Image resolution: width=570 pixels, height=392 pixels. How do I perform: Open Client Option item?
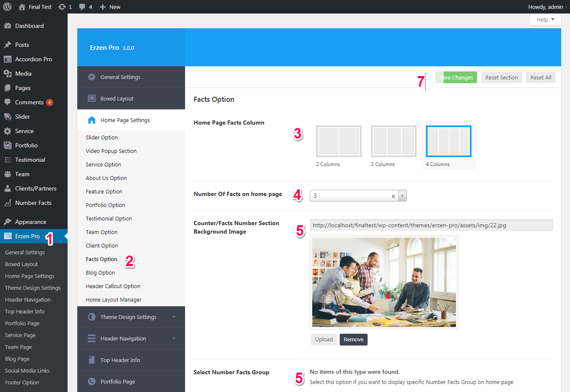click(x=102, y=245)
